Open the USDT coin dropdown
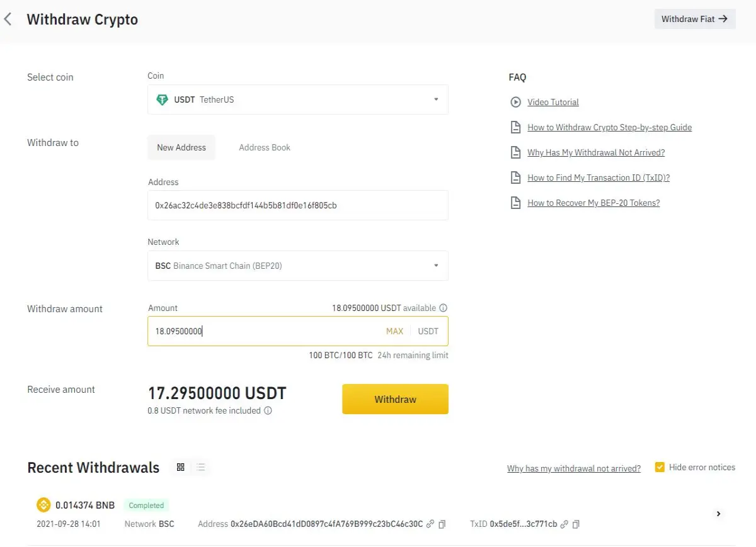756x547 pixels. tap(298, 99)
